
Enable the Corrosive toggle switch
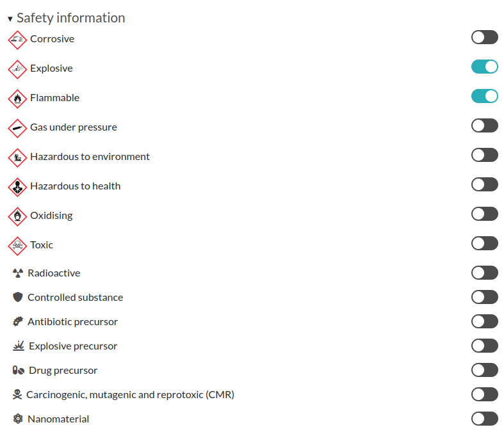click(x=484, y=37)
